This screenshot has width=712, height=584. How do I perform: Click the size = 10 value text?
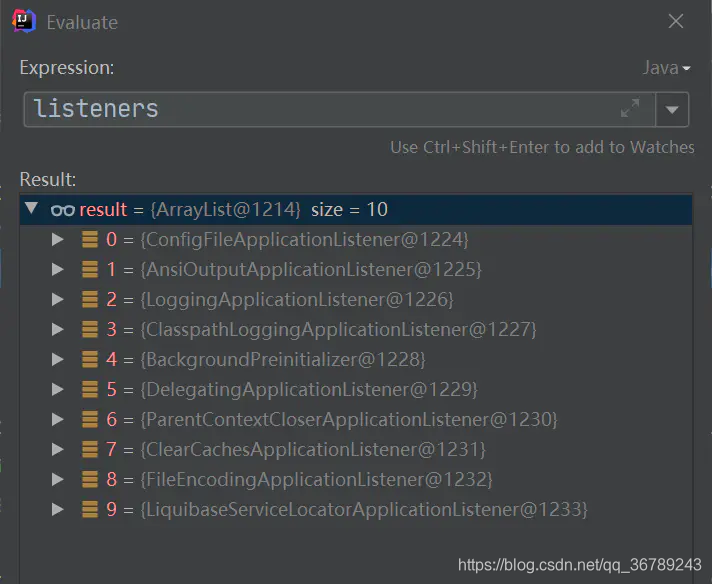pos(349,210)
